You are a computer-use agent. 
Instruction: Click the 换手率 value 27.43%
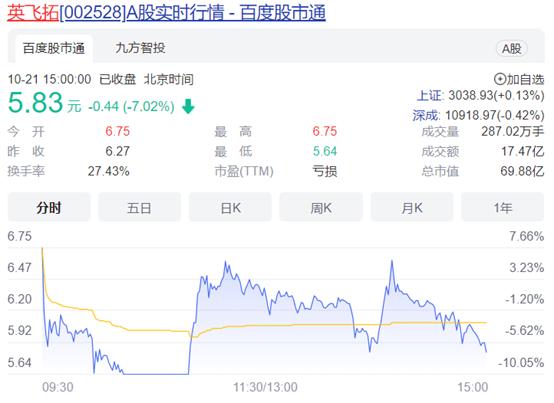108,171
